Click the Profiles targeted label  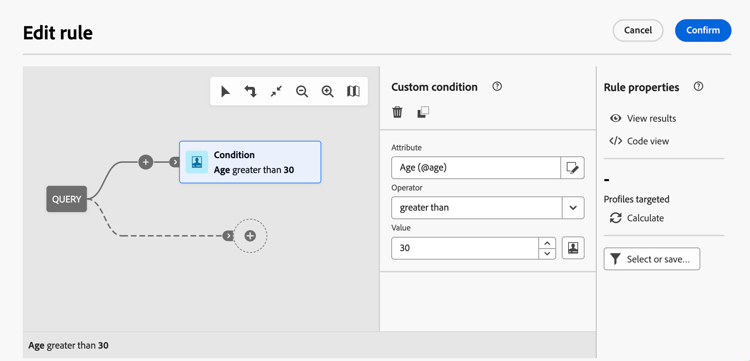[x=637, y=199]
